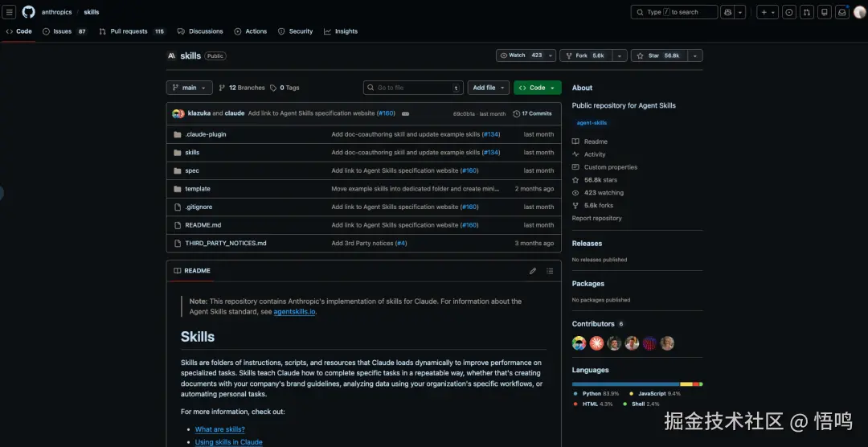The width and height of the screenshot is (868, 447).
Task: Open the Add file dropdown
Action: [489, 88]
